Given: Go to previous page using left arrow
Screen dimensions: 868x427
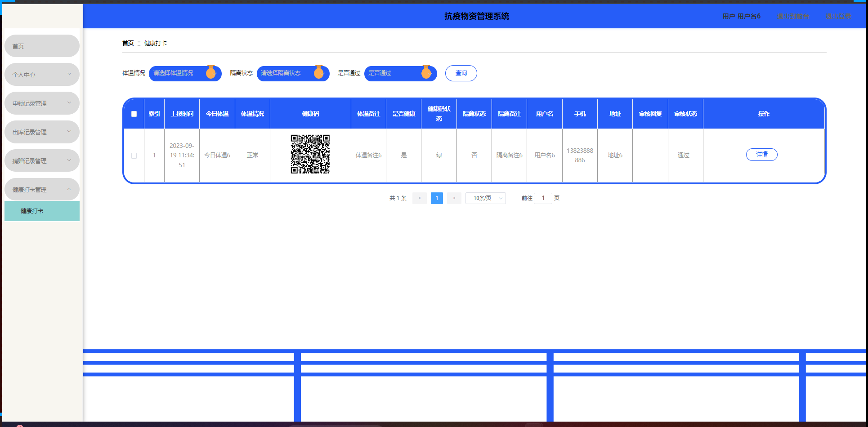Looking at the screenshot, I should point(419,198).
